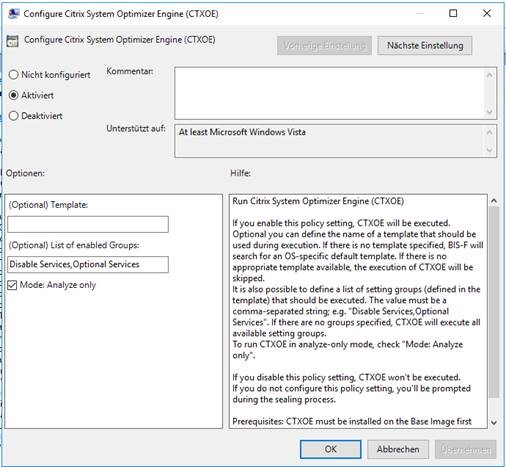Click the Optionen: label
This screenshot has height=467, width=506.
tap(25, 173)
